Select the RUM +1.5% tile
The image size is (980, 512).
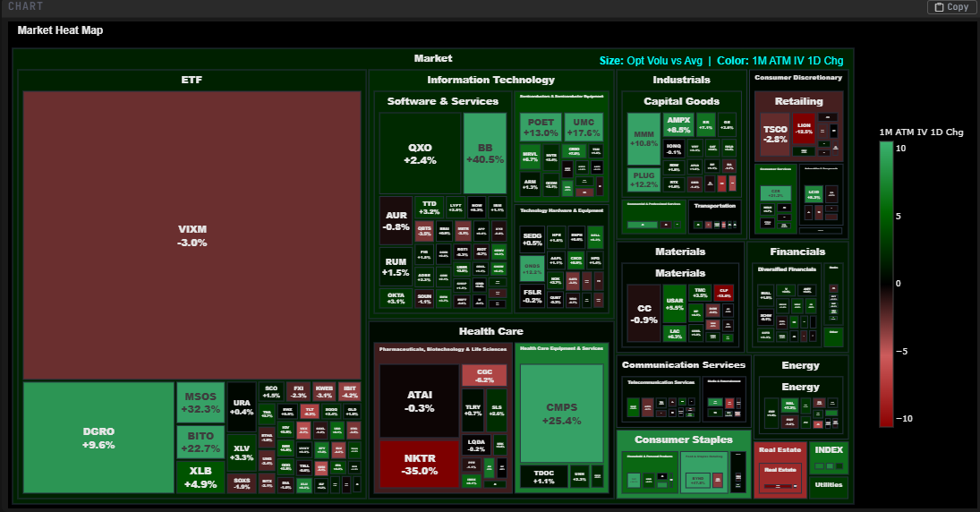tap(396, 267)
